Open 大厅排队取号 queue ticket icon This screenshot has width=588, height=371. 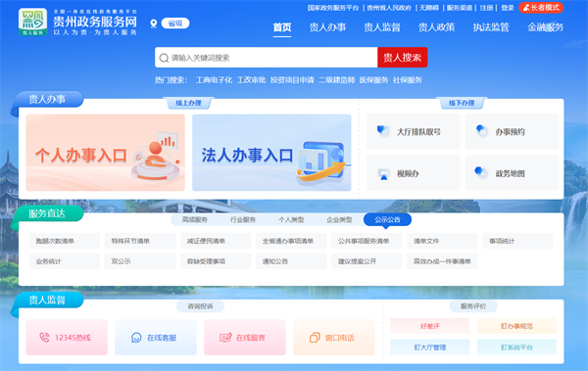click(x=383, y=131)
